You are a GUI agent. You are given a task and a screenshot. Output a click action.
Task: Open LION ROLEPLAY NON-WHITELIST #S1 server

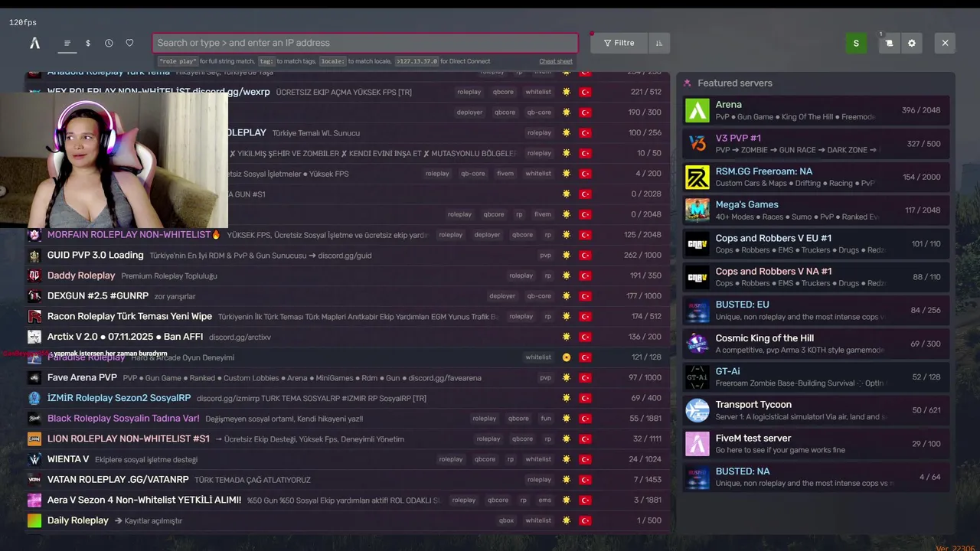(348, 439)
